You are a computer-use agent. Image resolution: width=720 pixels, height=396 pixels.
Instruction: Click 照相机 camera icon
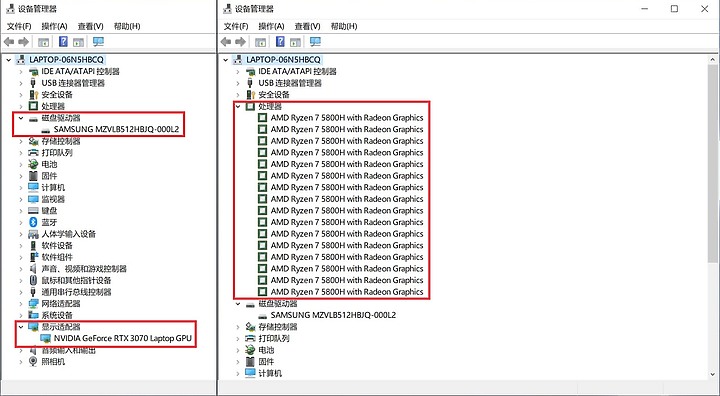33,362
